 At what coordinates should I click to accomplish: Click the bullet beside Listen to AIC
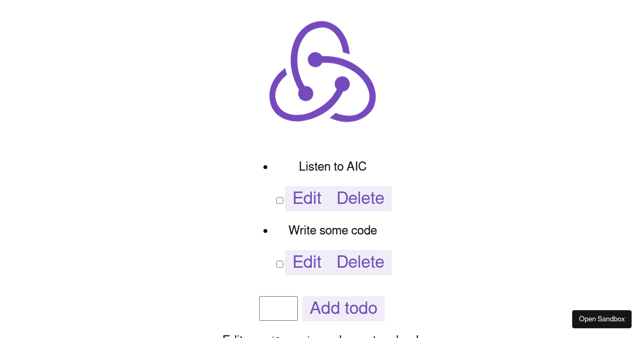[266, 167]
